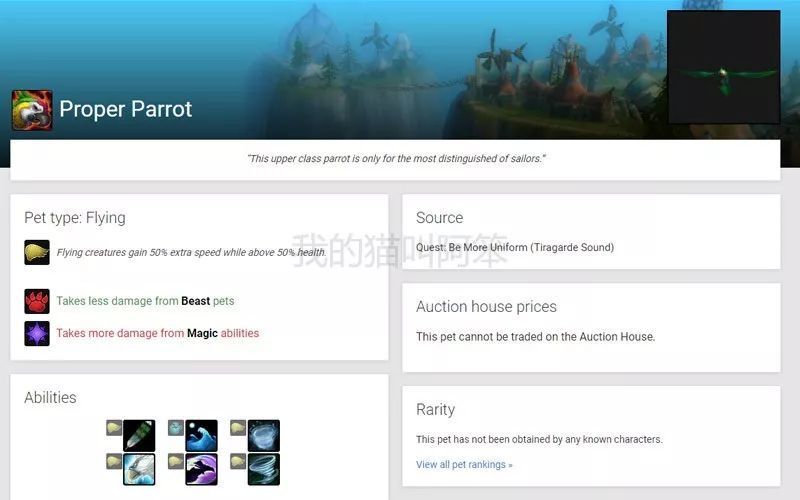Click the Proper Parrot title heading
The width and height of the screenshot is (800, 500).
[x=126, y=109]
